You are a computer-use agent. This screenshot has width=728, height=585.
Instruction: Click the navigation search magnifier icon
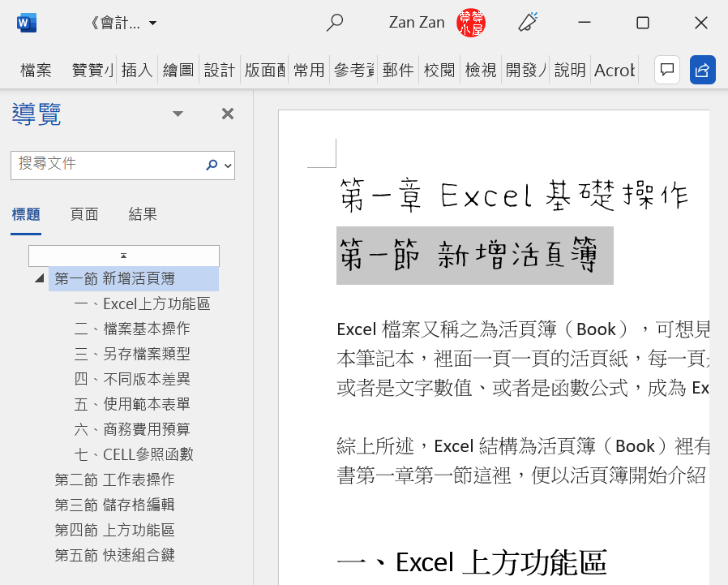coord(212,165)
